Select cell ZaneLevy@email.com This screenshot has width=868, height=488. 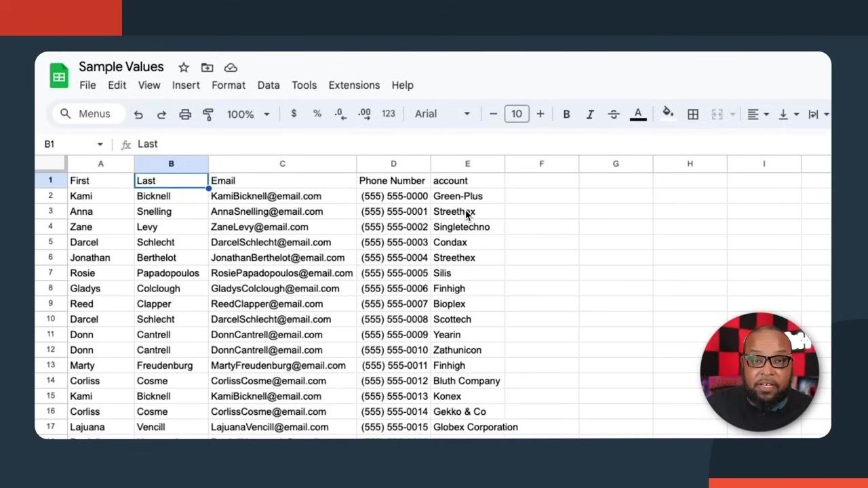click(282, 227)
